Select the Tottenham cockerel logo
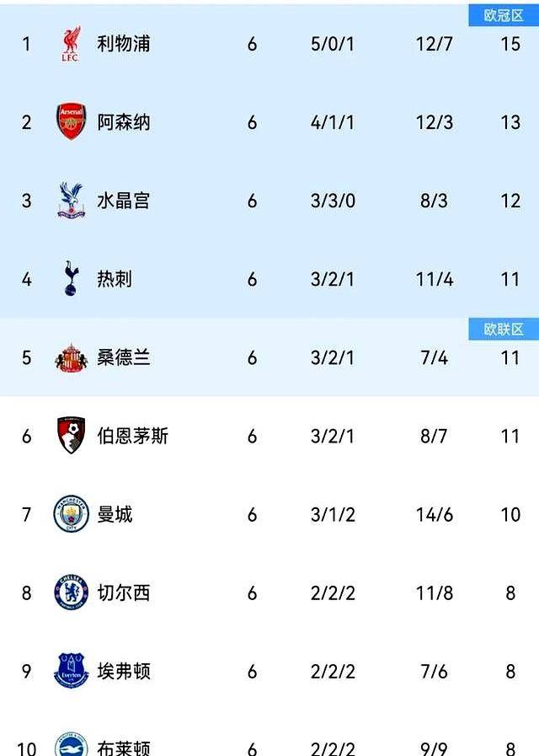 (x=71, y=278)
